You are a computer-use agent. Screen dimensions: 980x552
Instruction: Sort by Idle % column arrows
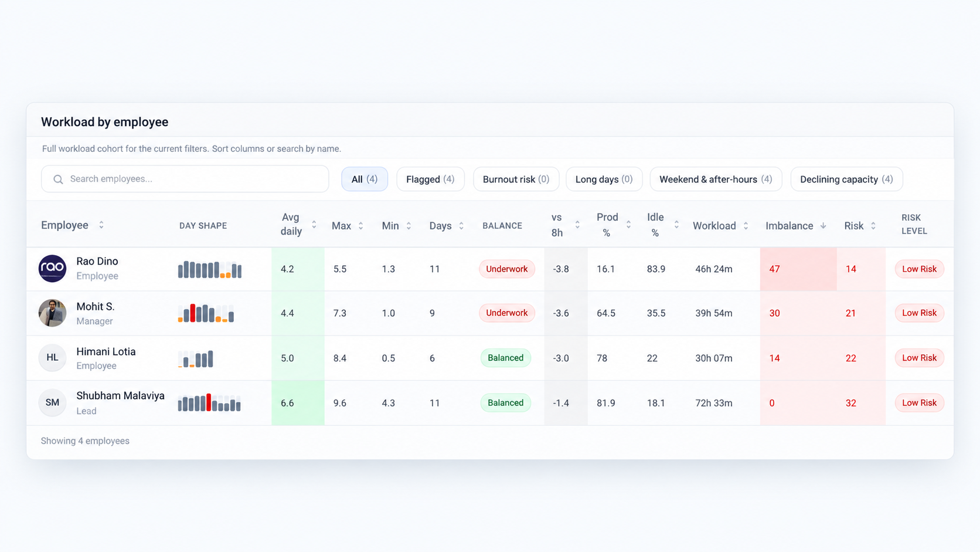pos(676,225)
